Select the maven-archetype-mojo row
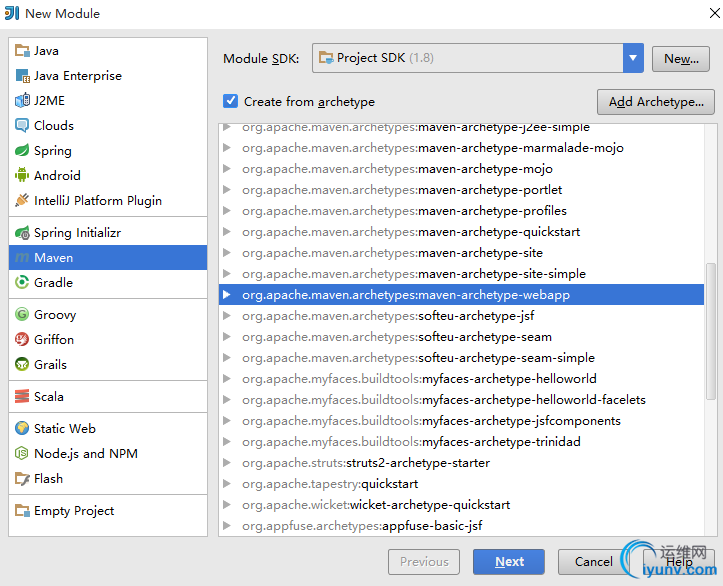Viewport: 723px width, 586px height. 462,169
